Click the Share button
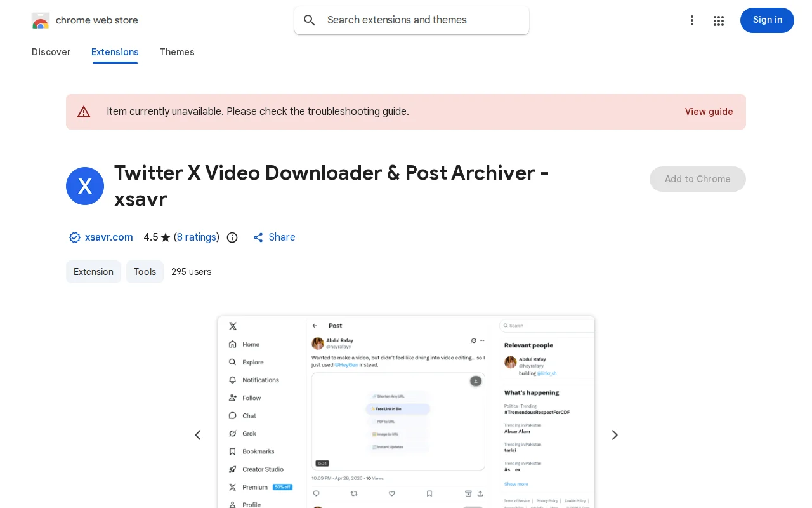This screenshot has height=508, width=812. coord(274,237)
